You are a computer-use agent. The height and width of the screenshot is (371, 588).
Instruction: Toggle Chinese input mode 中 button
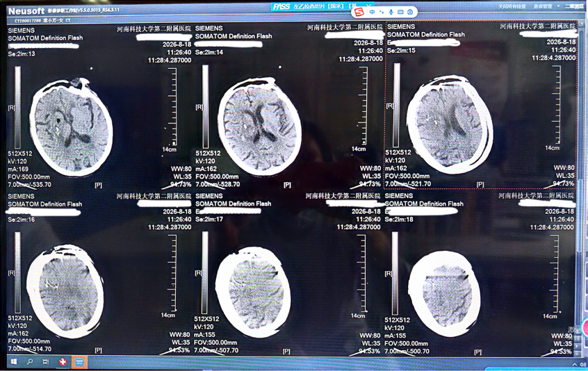(x=373, y=13)
